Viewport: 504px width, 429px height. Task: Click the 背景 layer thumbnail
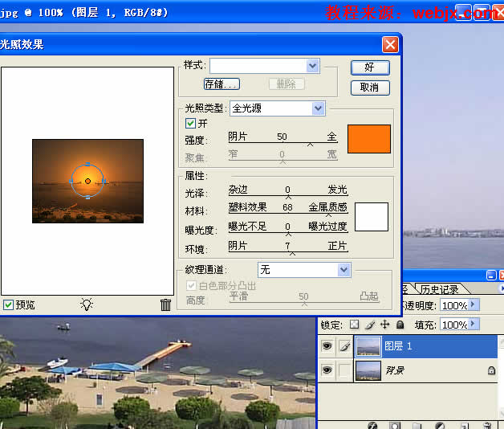tap(368, 370)
